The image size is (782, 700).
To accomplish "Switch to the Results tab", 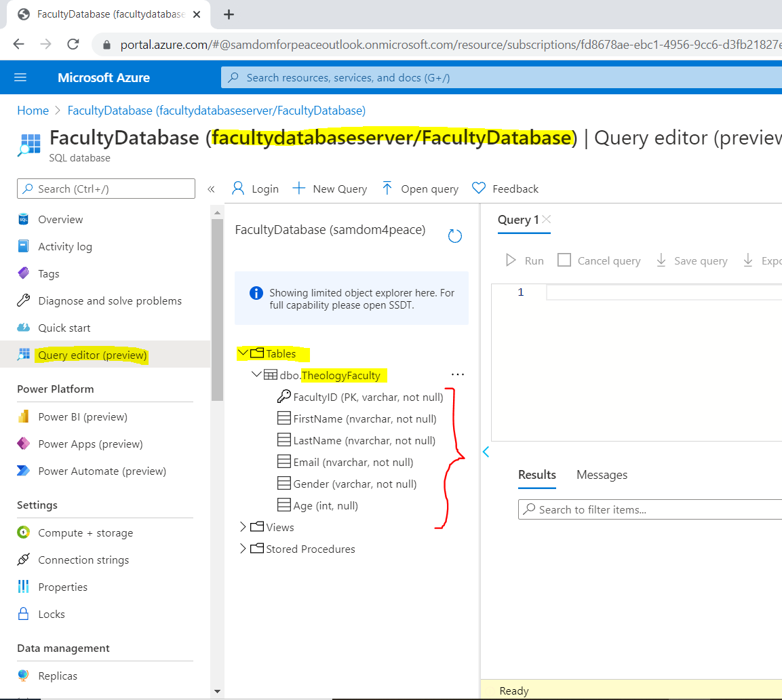I will (536, 475).
